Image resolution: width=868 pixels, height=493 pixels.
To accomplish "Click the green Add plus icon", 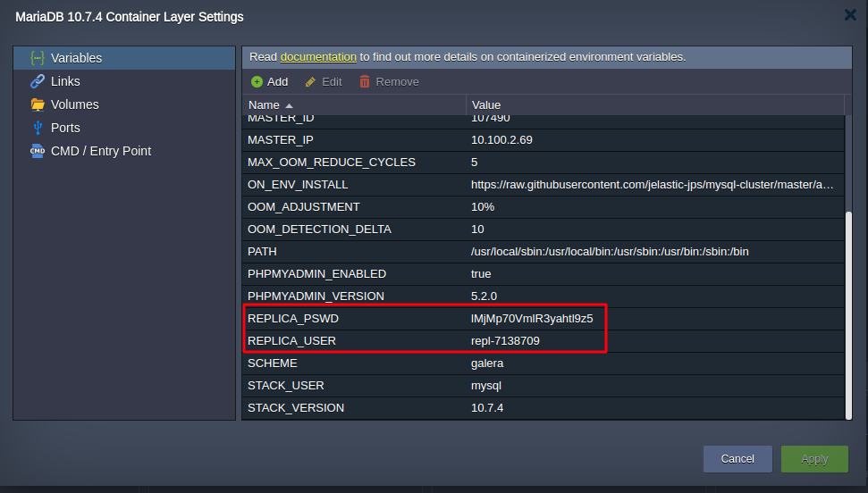I will tap(257, 82).
